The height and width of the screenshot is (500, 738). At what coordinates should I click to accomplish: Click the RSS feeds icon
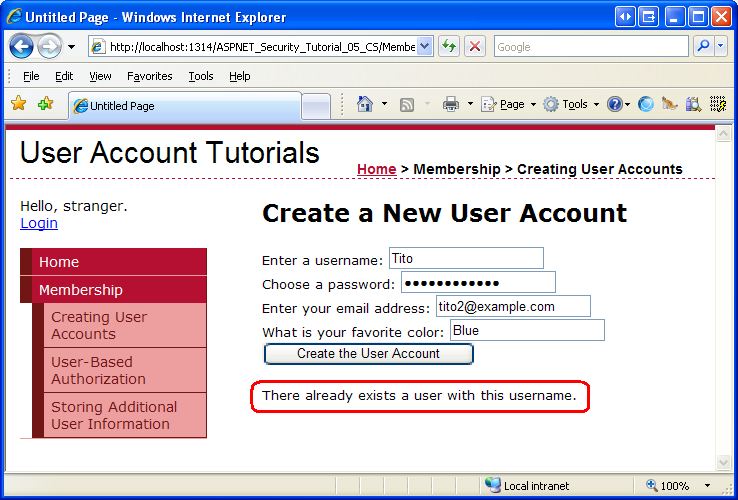[x=407, y=105]
